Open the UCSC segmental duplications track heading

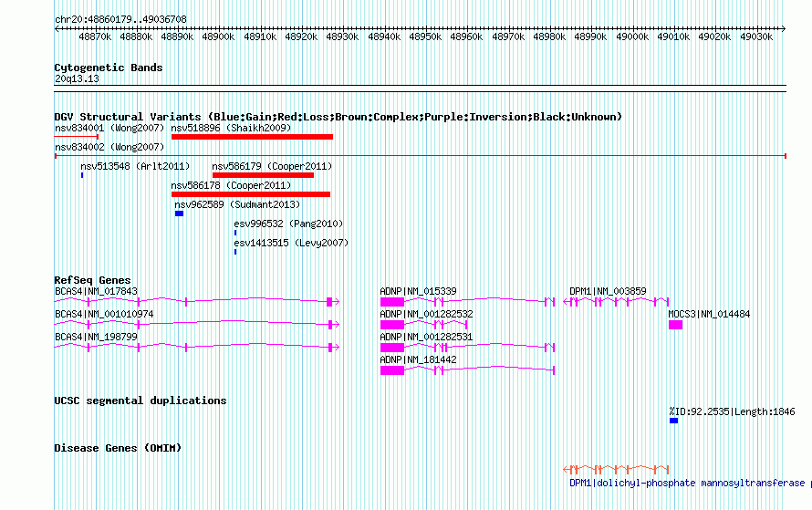click(x=141, y=401)
